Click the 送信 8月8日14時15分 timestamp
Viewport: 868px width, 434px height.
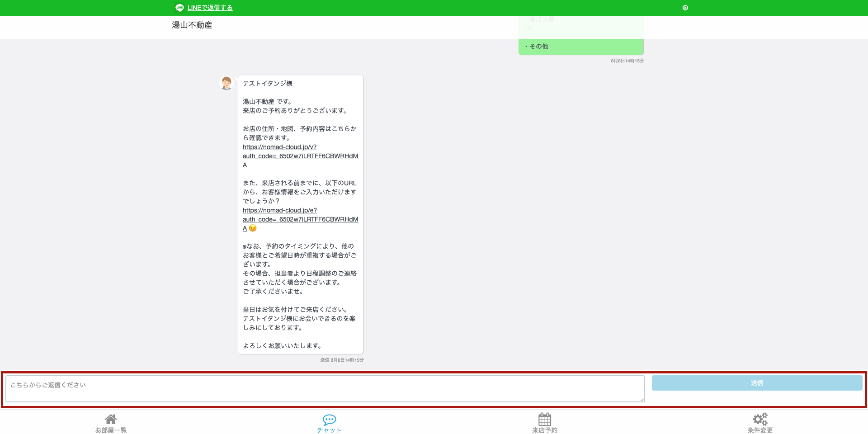point(342,360)
